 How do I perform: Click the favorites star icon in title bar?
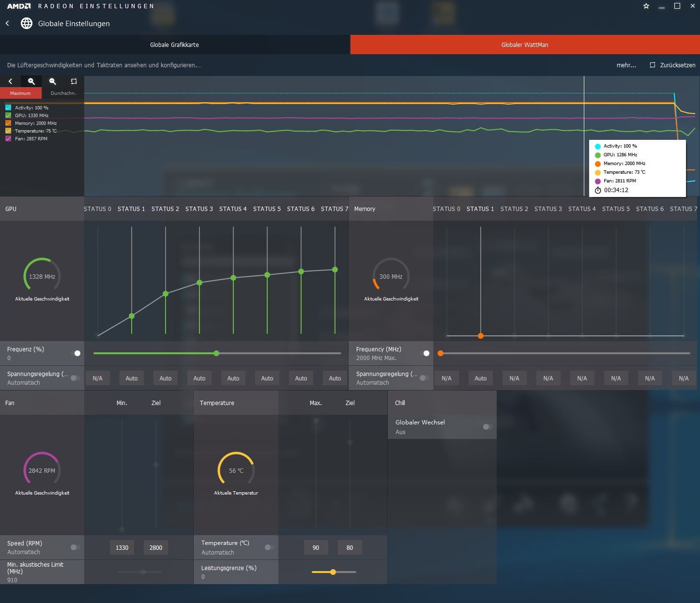click(x=646, y=6)
